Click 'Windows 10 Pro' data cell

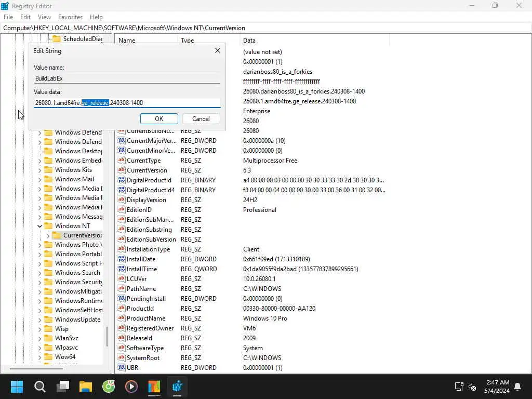coord(265,318)
